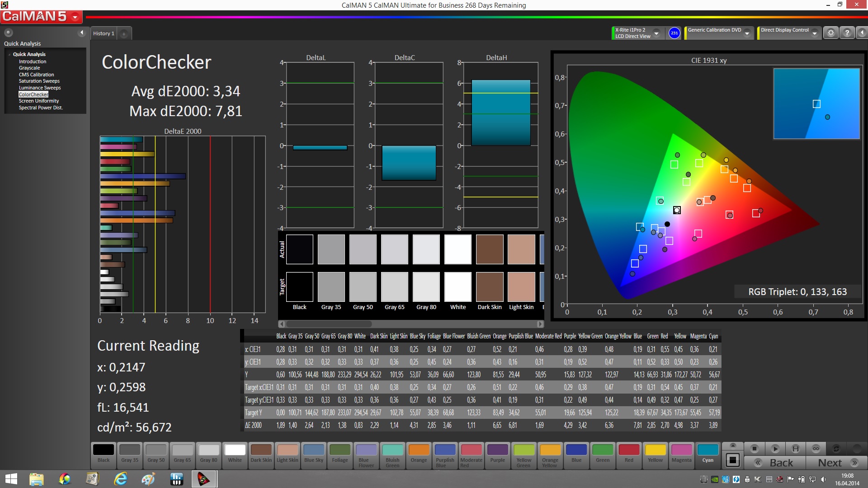Click the read series bracket icon

pyautogui.click(x=796, y=449)
